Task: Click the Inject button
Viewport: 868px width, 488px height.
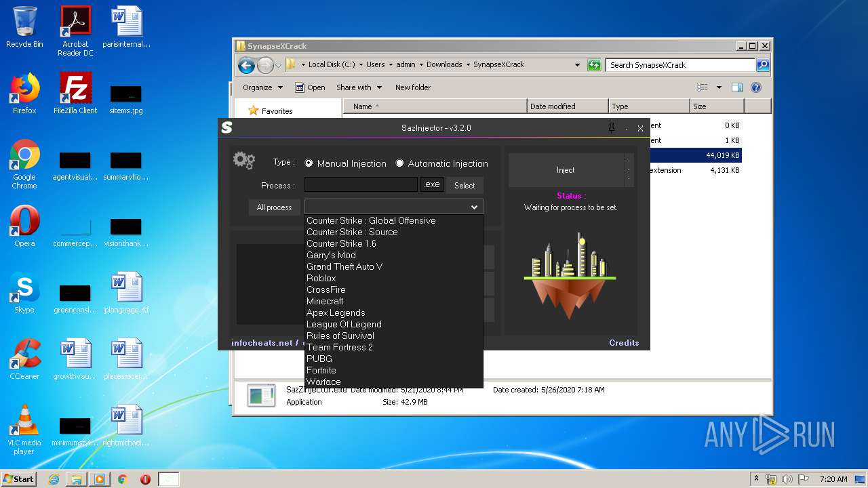Action: pyautogui.click(x=566, y=170)
